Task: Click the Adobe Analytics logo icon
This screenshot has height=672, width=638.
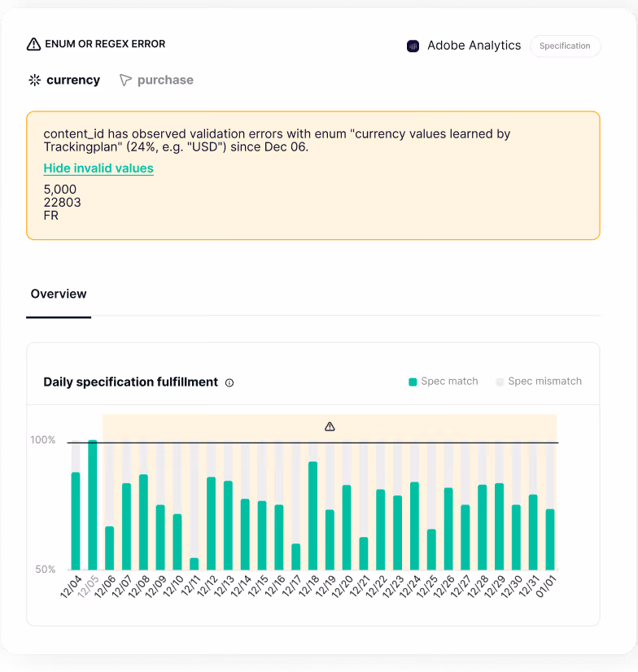Action: (x=413, y=46)
